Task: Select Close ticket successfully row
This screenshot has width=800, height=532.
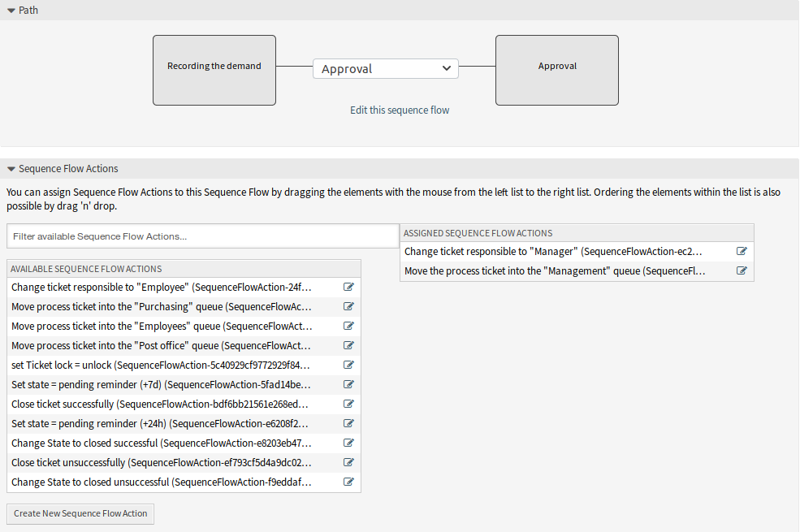Action: click(184, 404)
